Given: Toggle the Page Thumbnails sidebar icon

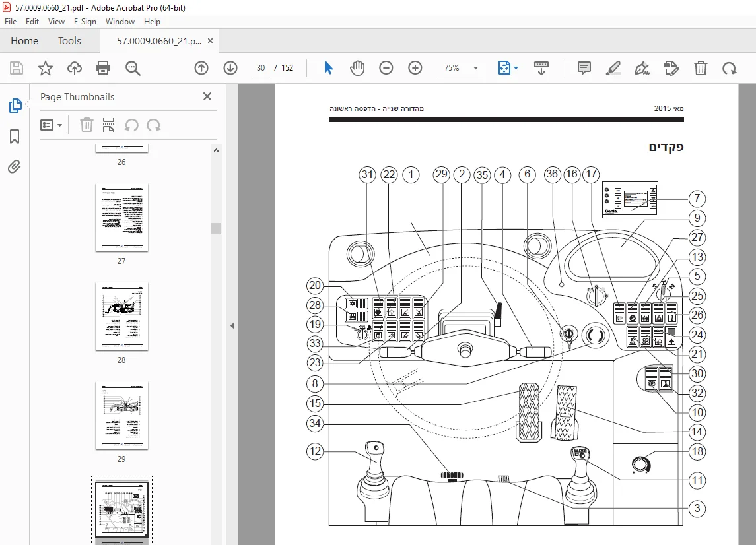Looking at the screenshot, I should 15,106.
